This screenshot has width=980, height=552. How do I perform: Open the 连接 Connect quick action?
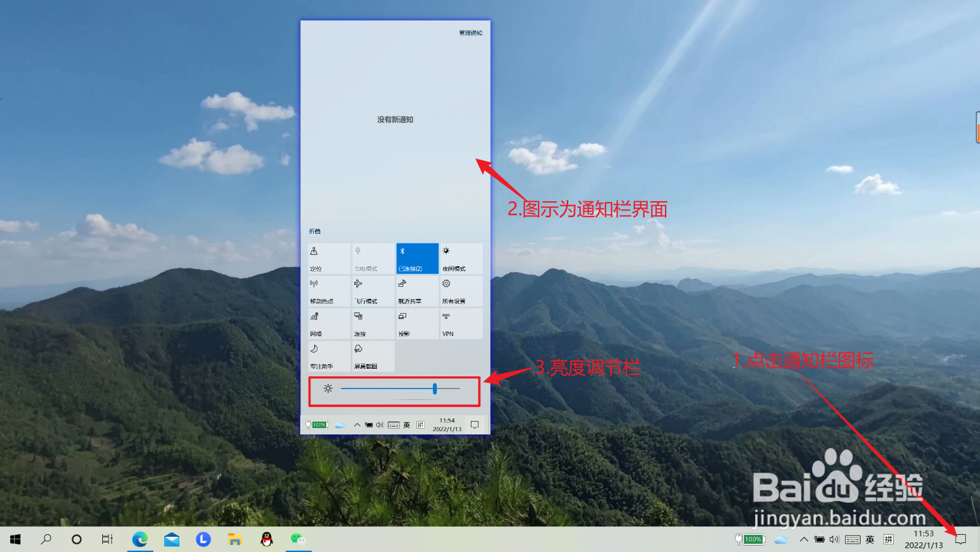point(373,323)
